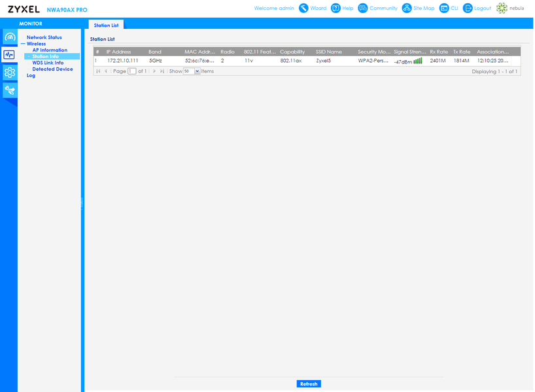Click the Help link text
The image size is (535, 392).
point(348,8)
